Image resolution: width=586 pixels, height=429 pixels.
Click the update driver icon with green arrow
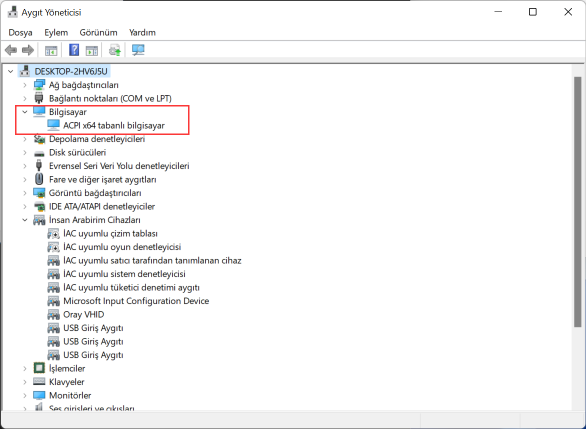tap(115, 50)
